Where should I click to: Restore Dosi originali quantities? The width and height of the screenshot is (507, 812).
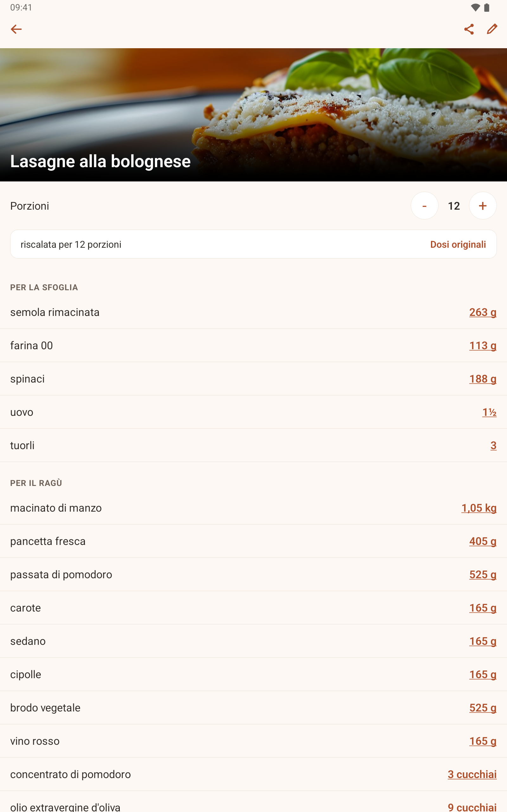point(458,244)
